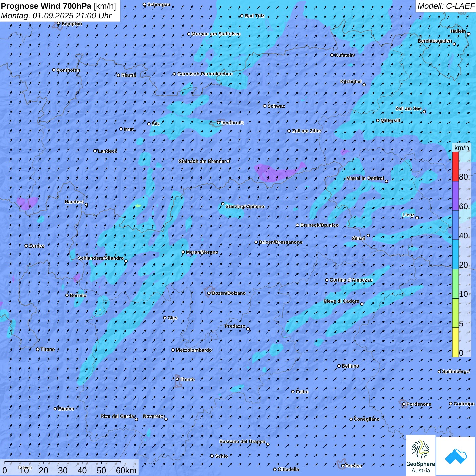The image size is (476, 476).
Task: Click the 'Kitzbühel' label
Action: [351, 81]
